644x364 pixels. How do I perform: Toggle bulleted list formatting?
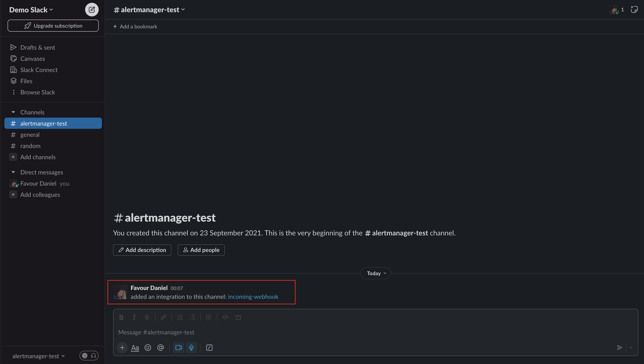tap(193, 317)
